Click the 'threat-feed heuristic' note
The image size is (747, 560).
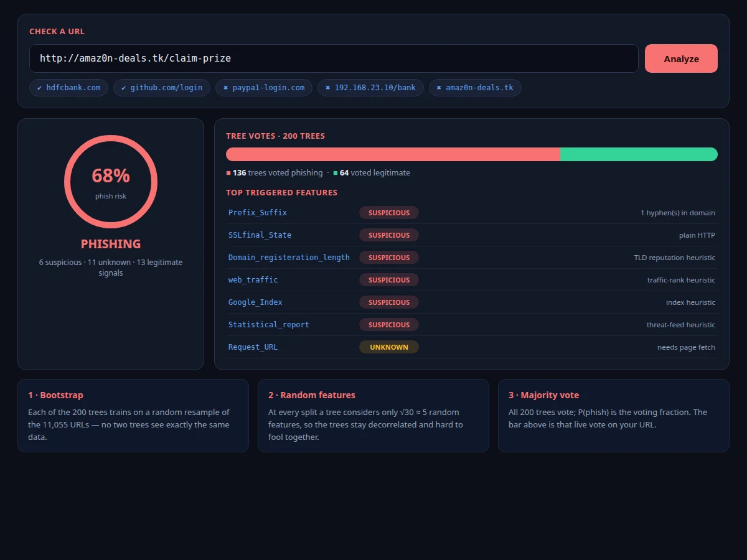[x=681, y=325]
